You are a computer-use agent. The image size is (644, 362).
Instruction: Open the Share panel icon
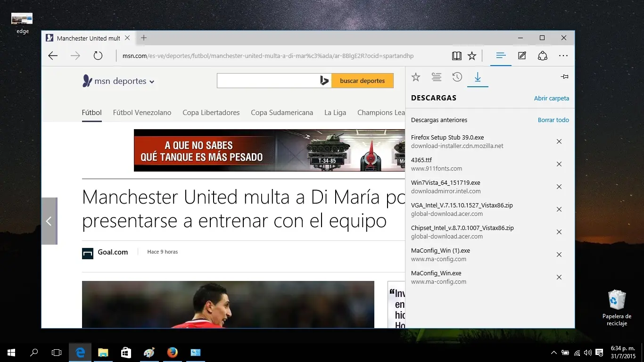click(x=543, y=56)
